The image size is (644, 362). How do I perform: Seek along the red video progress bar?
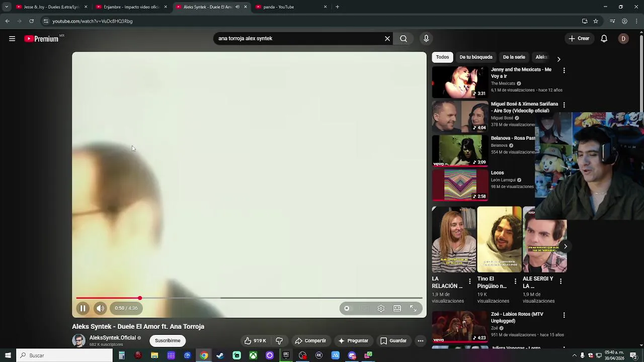point(249,298)
